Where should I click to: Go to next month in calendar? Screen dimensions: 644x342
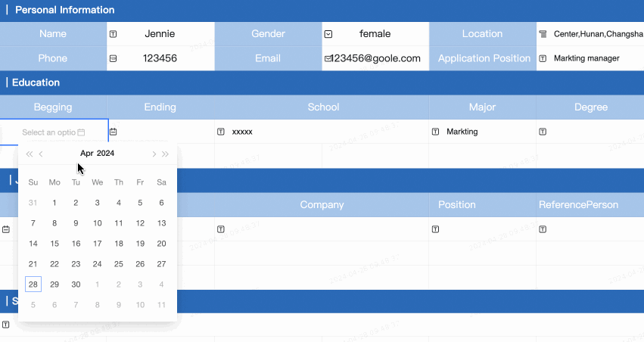click(x=154, y=154)
